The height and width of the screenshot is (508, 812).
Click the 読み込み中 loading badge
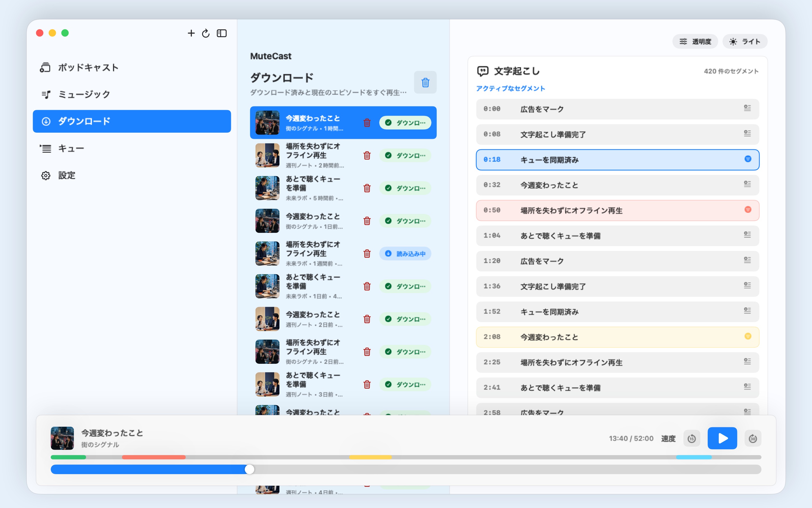click(405, 253)
